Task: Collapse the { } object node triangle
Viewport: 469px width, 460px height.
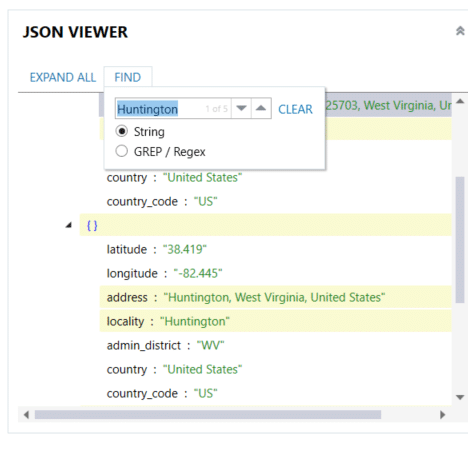Action: 69,225
